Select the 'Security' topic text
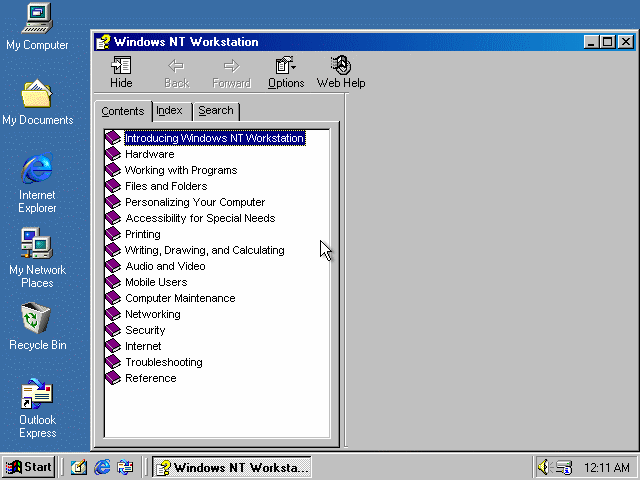This screenshot has width=640, height=480. click(x=145, y=330)
